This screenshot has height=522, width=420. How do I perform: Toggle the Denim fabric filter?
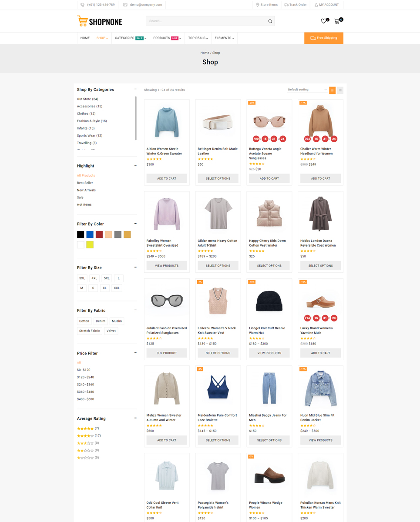(x=101, y=321)
